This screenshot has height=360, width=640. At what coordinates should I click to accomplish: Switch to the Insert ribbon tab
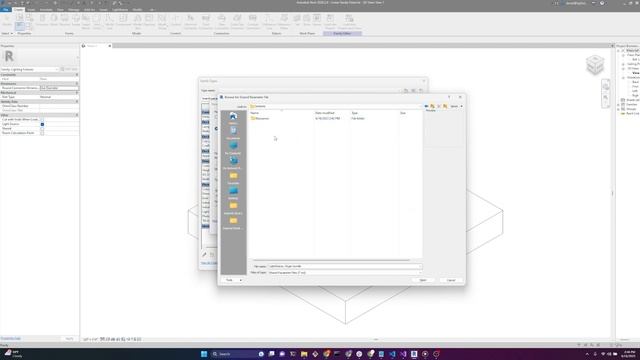pyautogui.click(x=31, y=9)
